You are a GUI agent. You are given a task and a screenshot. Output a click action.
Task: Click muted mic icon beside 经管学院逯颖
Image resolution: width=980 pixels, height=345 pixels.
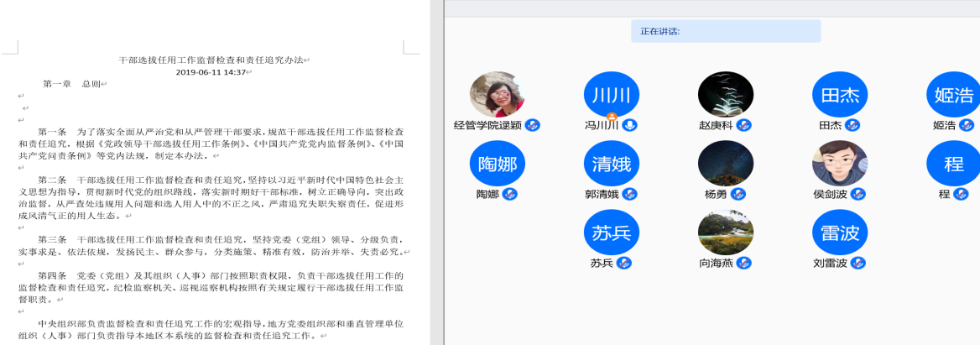click(x=532, y=125)
